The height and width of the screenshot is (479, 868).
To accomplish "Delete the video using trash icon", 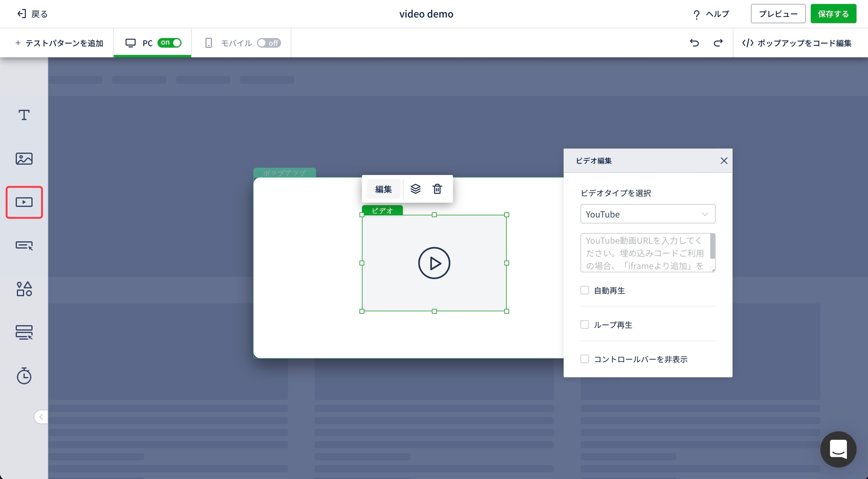I will click(x=437, y=189).
